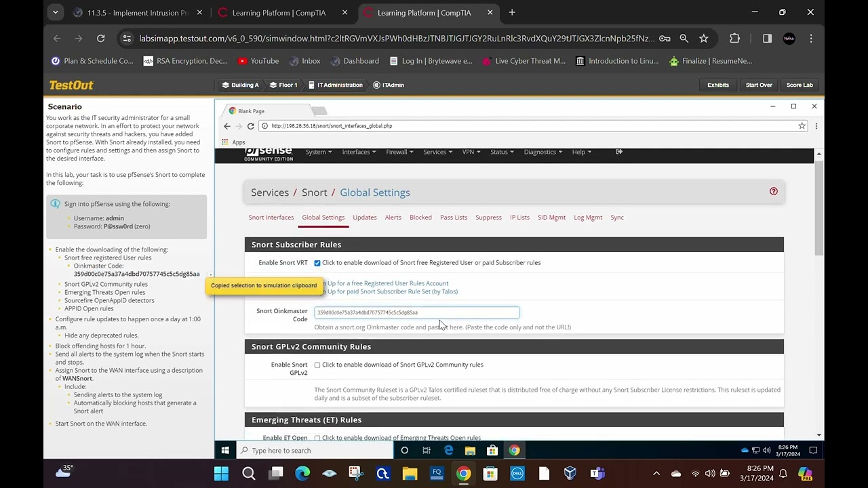
Task: Switch to the Alerts tab
Action: coord(393,218)
